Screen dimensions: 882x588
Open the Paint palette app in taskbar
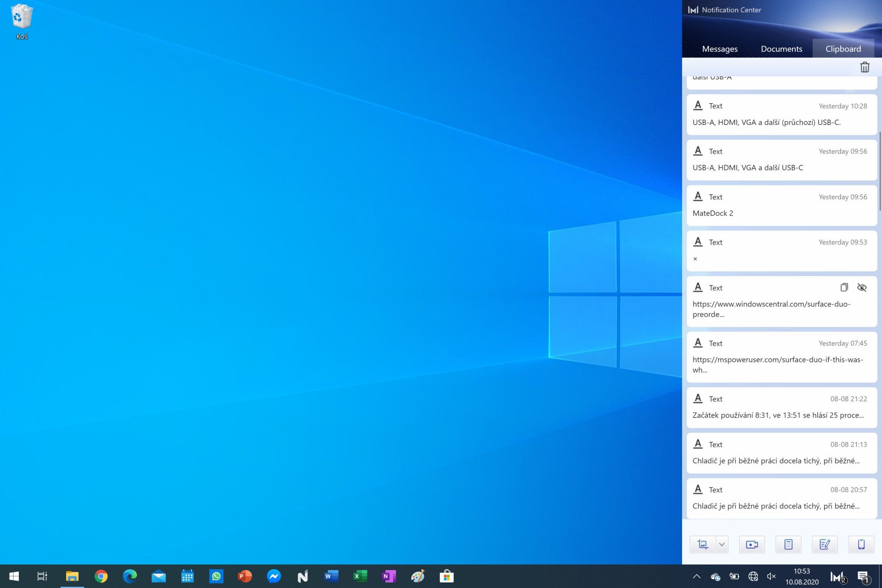click(x=418, y=576)
